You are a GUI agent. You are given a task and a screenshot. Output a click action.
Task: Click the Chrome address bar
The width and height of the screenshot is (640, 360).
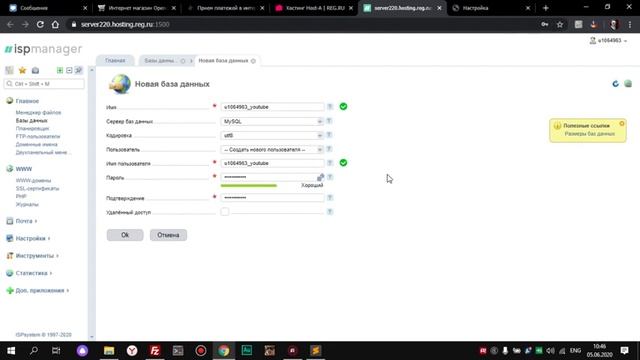coord(302,24)
